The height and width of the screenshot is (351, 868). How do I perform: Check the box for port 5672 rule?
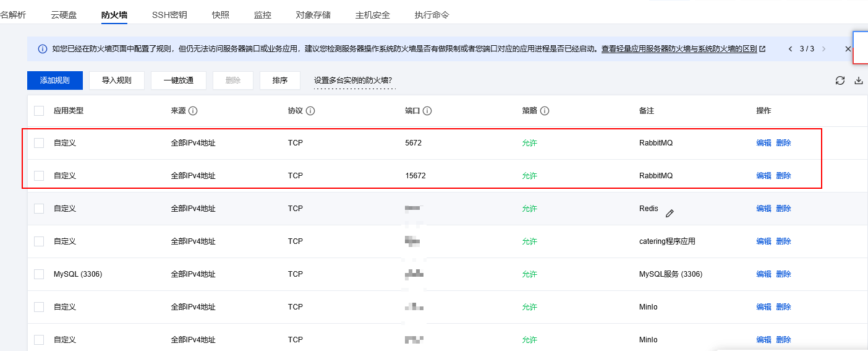pos(39,143)
